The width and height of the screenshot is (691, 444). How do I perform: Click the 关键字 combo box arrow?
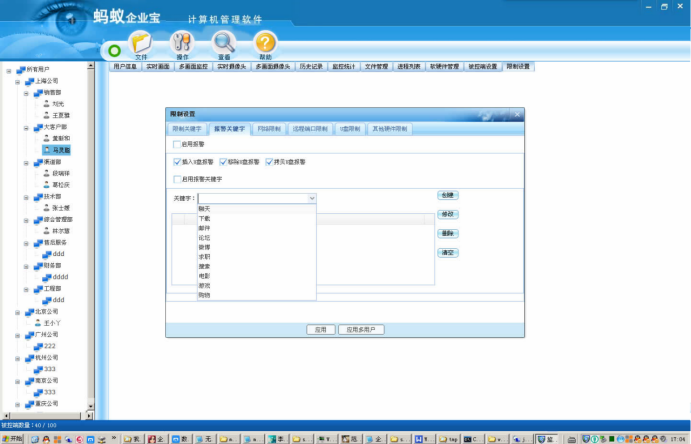pyautogui.click(x=312, y=199)
